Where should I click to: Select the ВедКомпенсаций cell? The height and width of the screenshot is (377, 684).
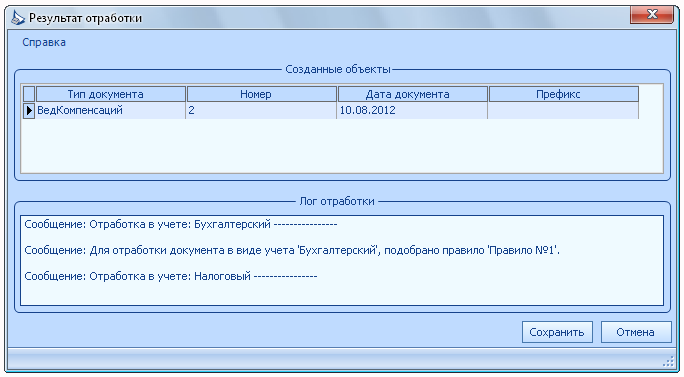[111, 110]
